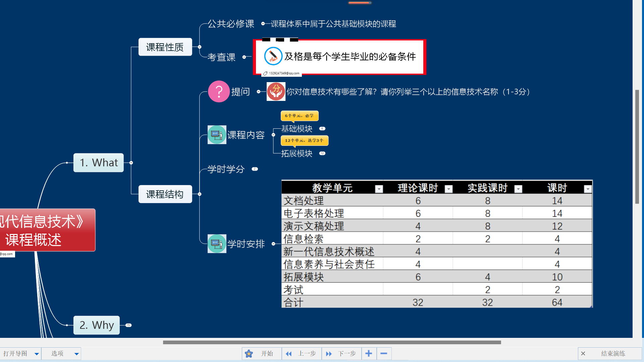
Task: Select the 基础模块 topic node
Action: click(297, 129)
